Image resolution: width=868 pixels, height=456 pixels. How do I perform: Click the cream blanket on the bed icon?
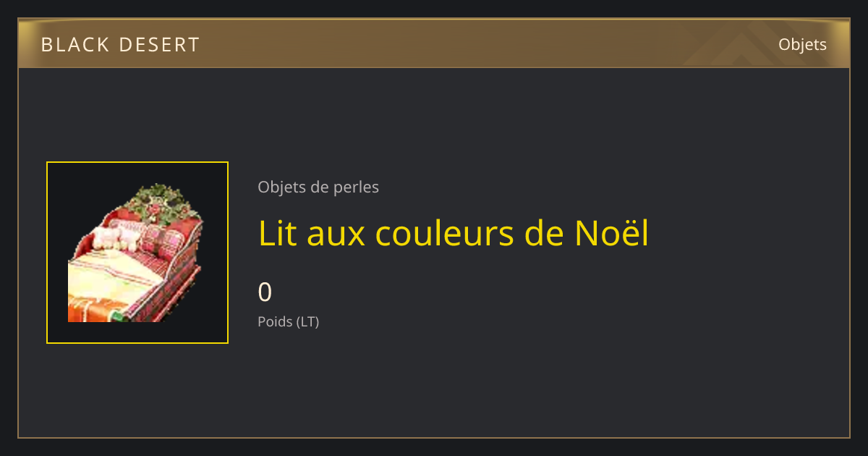[114, 275]
